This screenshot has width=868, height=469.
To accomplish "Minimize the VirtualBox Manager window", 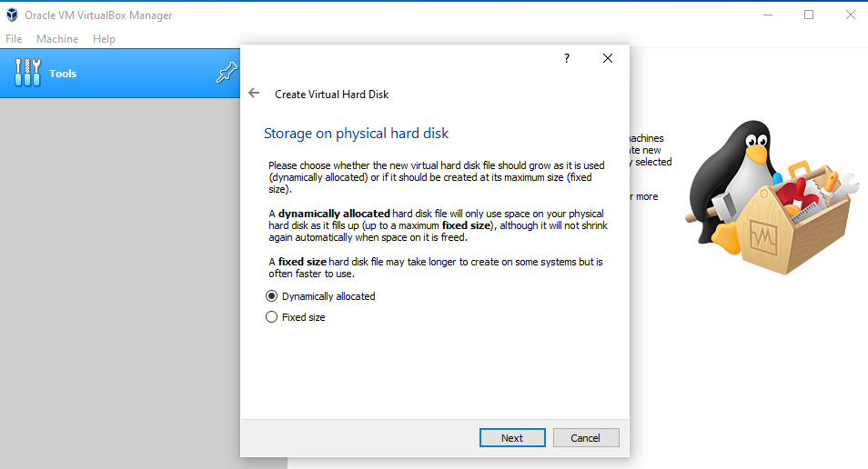I will [767, 15].
